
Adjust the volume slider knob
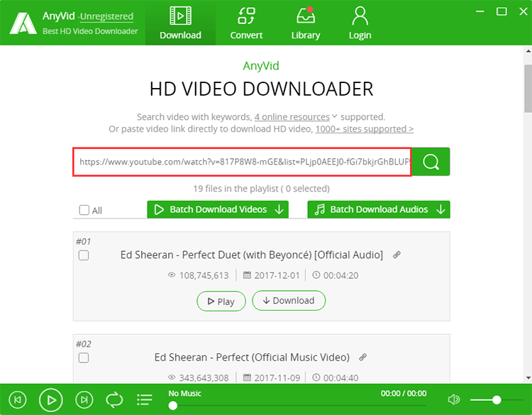point(497,400)
